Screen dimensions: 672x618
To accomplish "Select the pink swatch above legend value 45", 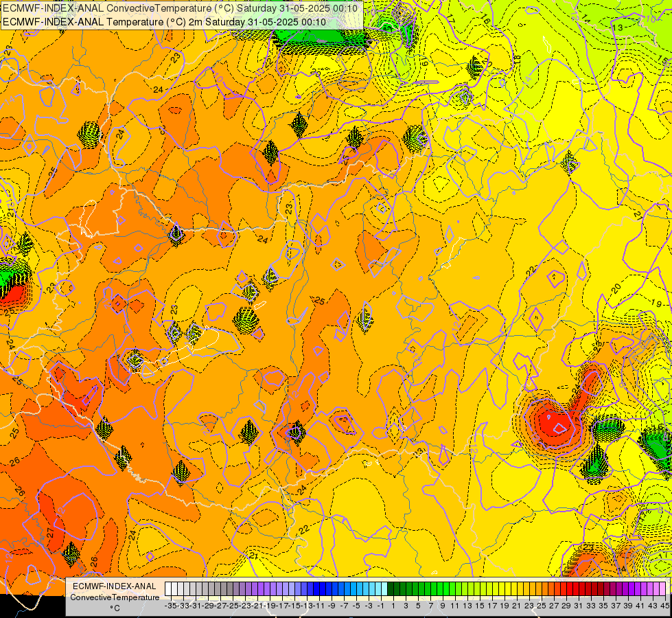I will 662,589.
